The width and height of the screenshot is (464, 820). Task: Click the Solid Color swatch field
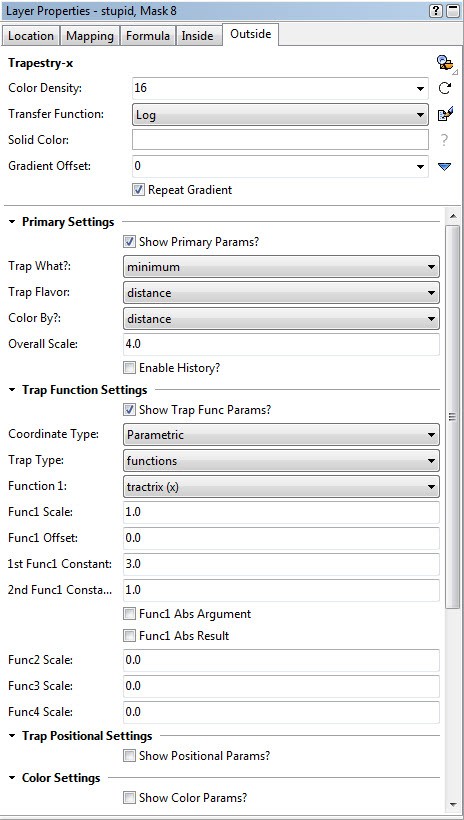click(x=280, y=140)
